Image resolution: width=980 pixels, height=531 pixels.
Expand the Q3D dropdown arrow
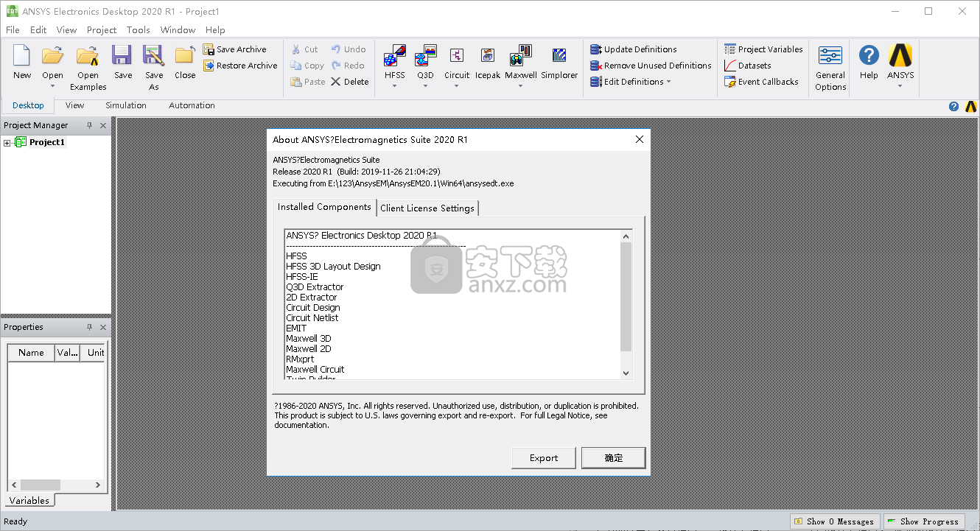pos(425,86)
